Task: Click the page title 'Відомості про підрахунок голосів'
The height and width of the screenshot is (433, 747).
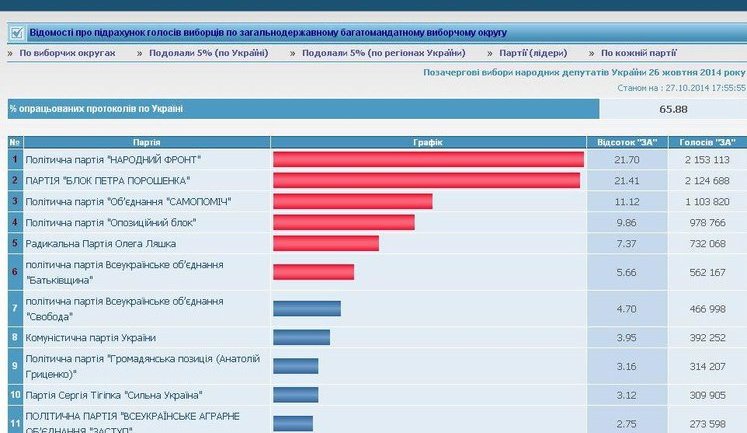Action: tap(268, 33)
